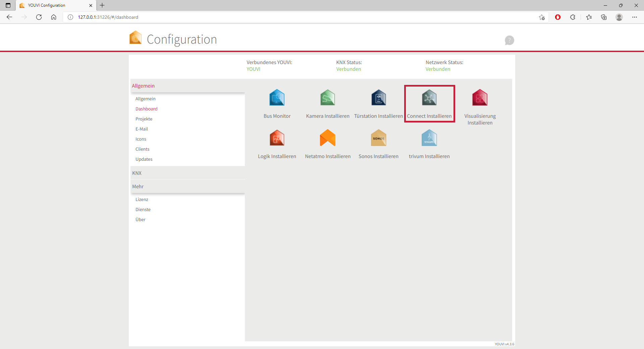Open the browser home page
Screen dimensions: 644x349
[x=54, y=17]
